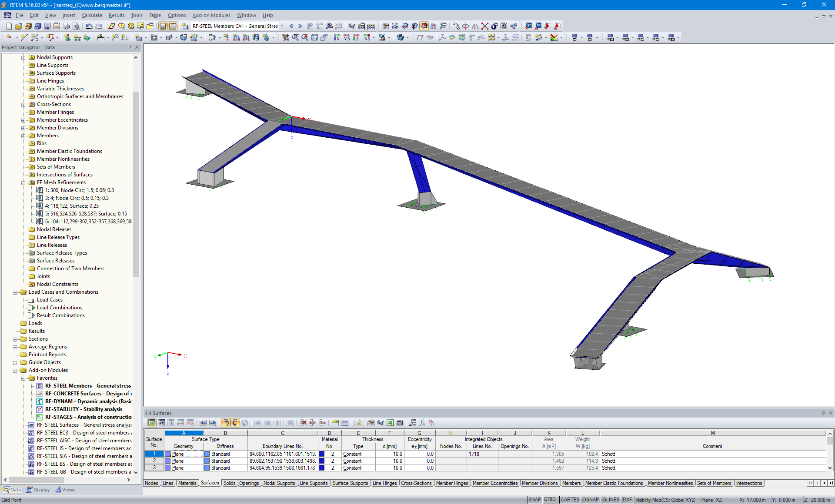Click the material color swatch in surface row 1
835x504 pixels.
pos(322,454)
